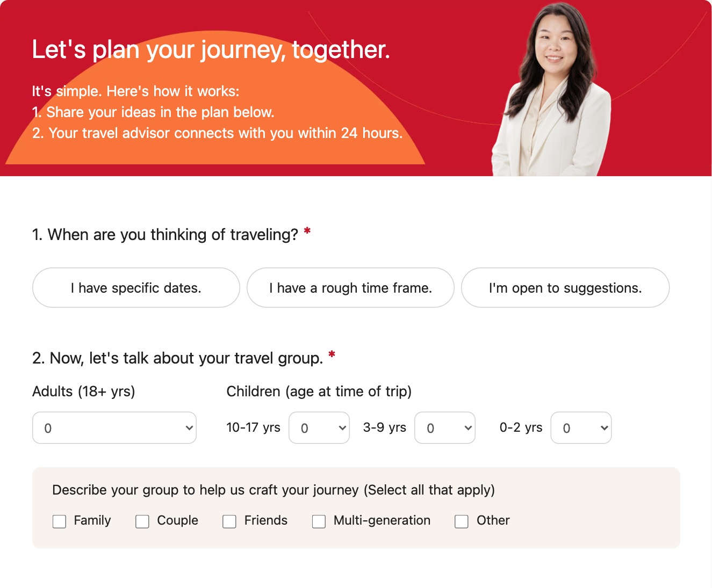Expand the 10-17 yrs children dropdown
The height and width of the screenshot is (588, 712).
[x=319, y=428]
